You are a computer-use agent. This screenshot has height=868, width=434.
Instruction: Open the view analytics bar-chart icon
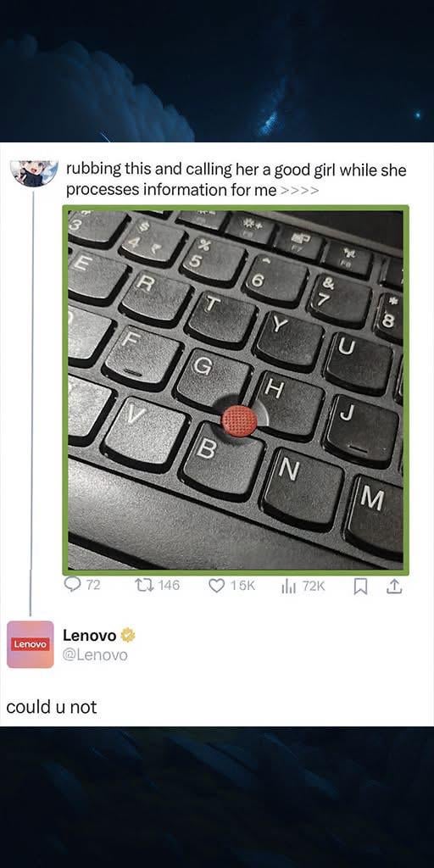[289, 587]
